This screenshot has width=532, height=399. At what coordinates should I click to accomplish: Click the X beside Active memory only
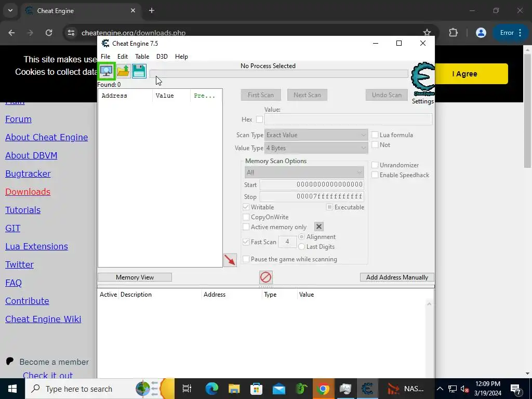coord(319,227)
